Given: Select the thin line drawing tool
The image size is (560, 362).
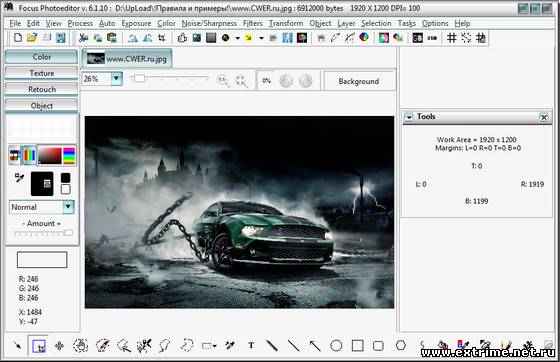Looking at the screenshot, I should (294, 345).
